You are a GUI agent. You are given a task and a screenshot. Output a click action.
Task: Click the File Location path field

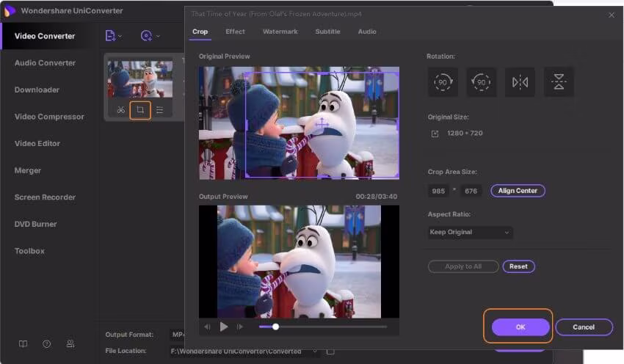pos(243,352)
